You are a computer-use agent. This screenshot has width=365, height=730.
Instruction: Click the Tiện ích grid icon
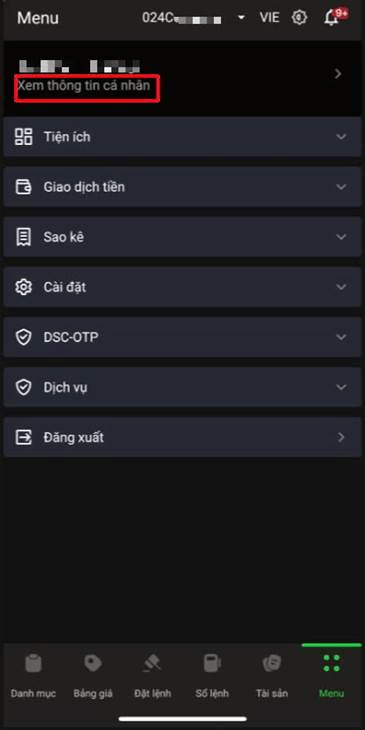pyautogui.click(x=23, y=136)
